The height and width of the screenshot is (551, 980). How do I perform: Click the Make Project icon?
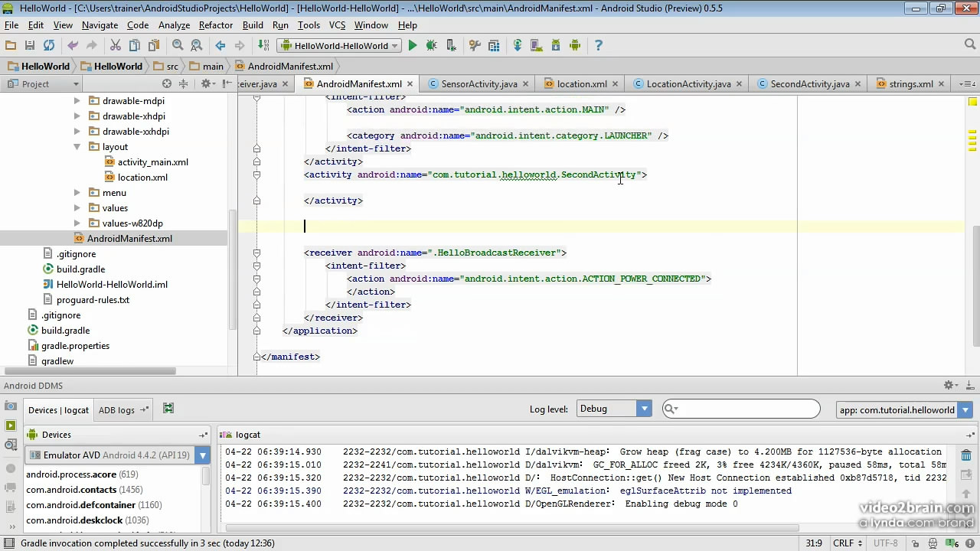tap(264, 45)
